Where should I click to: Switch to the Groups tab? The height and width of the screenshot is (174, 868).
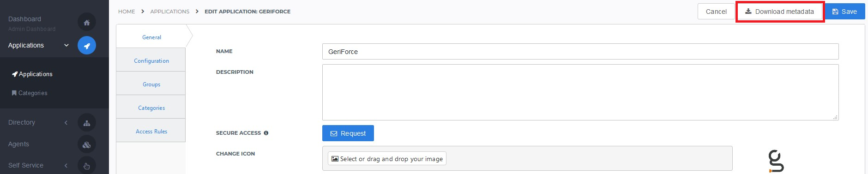coord(151,84)
